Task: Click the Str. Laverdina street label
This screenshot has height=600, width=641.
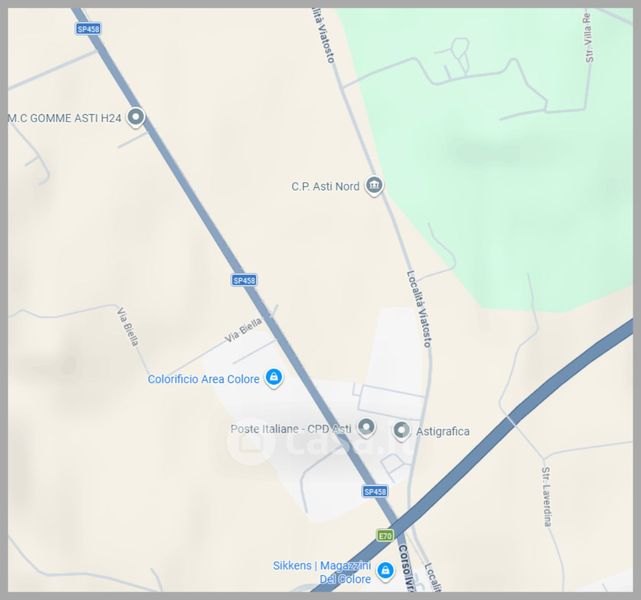Action: [x=547, y=497]
